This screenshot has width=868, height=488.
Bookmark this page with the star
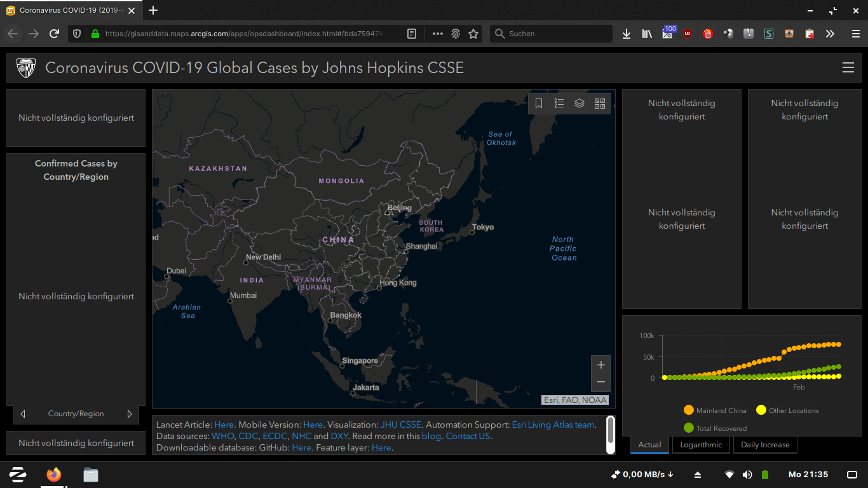[x=473, y=34]
